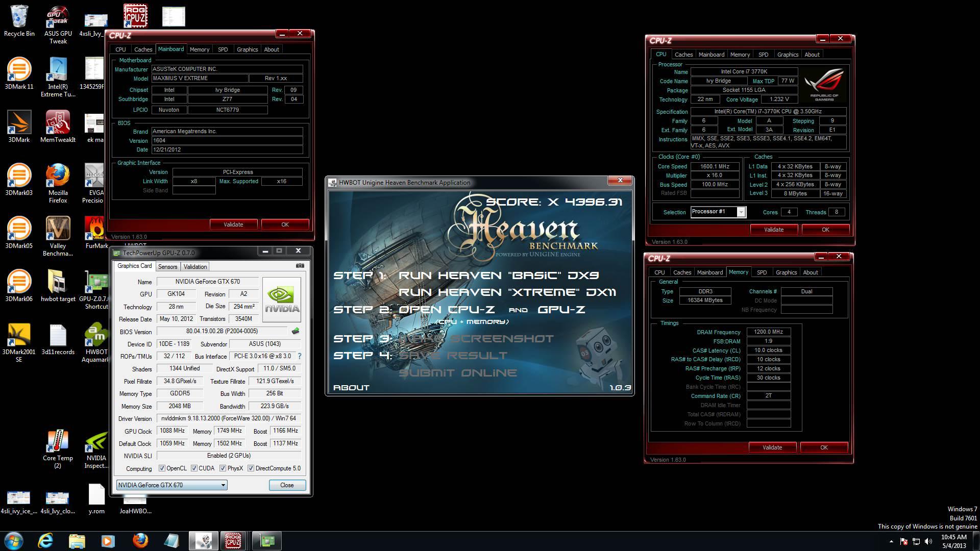Expand the GPU selection dropdown in GPU-Z
Screen dimensions: 980x551
pos(172,485)
